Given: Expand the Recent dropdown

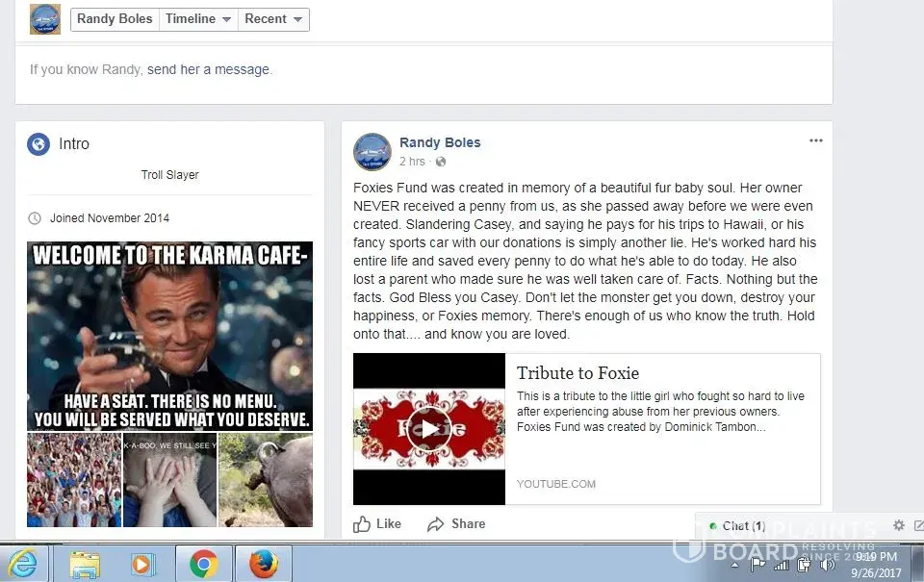Looking at the screenshot, I should (273, 19).
